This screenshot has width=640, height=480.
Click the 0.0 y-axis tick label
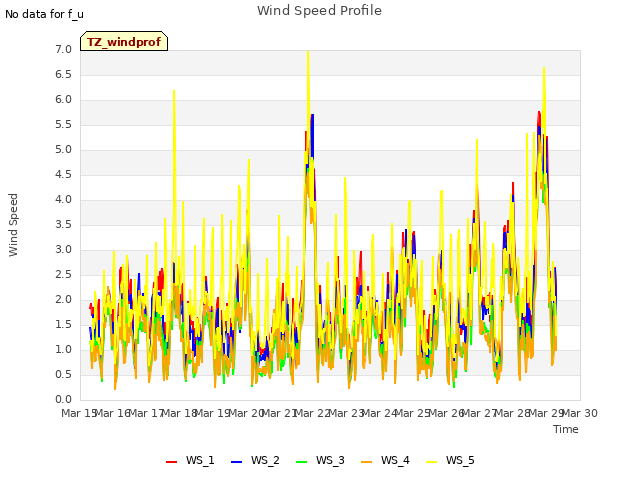coord(63,400)
